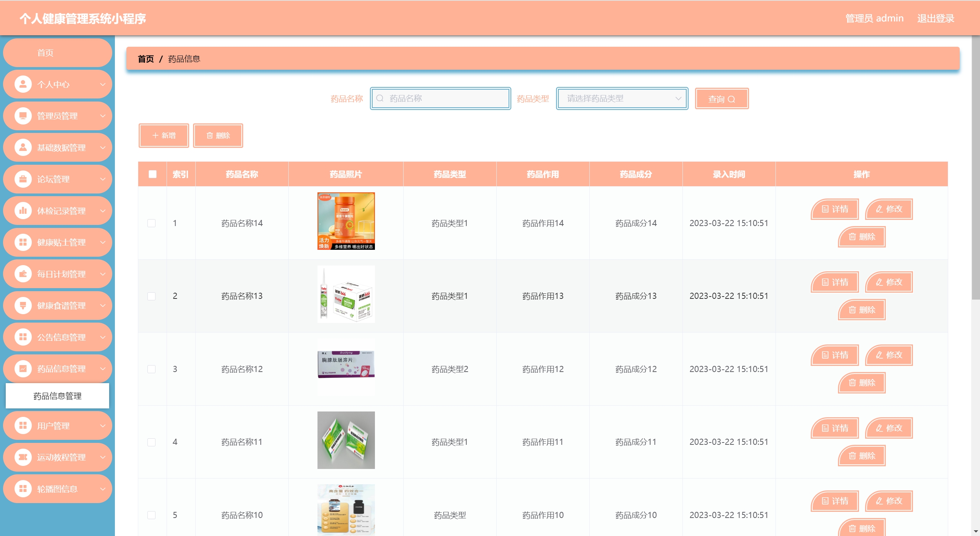The image size is (980, 536).
Task: Click the 每日计划管理 wallet icon
Action: click(23, 274)
